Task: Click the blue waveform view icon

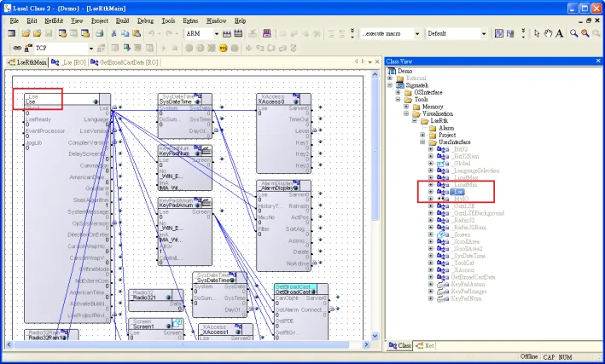Action: [x=499, y=33]
